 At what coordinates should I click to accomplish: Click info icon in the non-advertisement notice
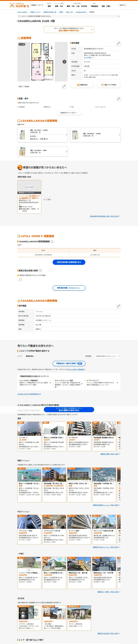[19, 16]
